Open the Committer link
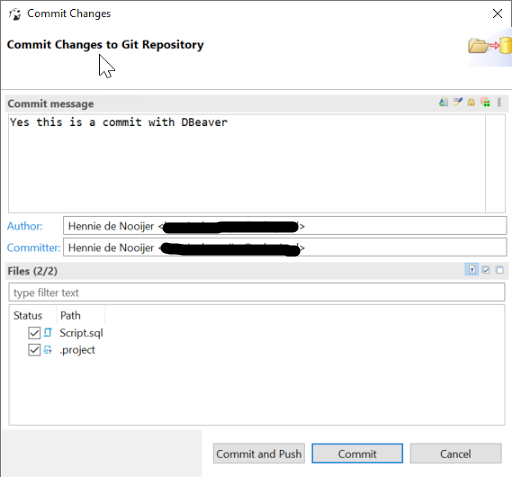The width and height of the screenshot is (512, 477). coord(33,248)
